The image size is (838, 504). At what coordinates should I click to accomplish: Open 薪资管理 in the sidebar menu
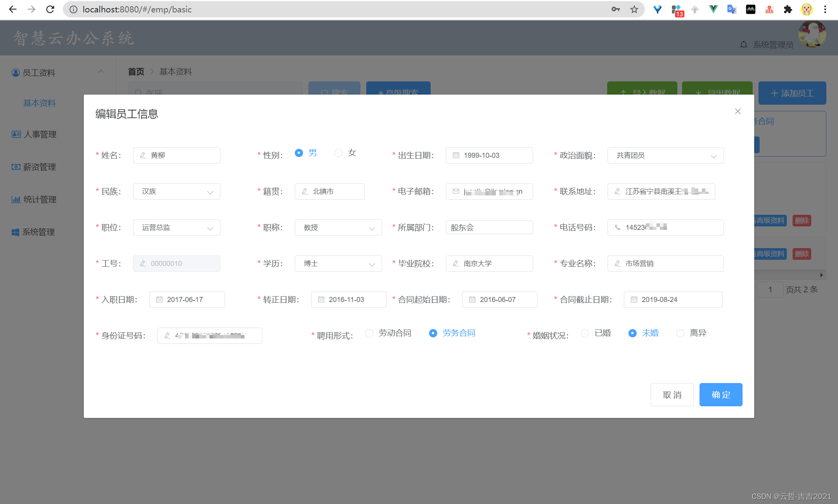tap(39, 167)
